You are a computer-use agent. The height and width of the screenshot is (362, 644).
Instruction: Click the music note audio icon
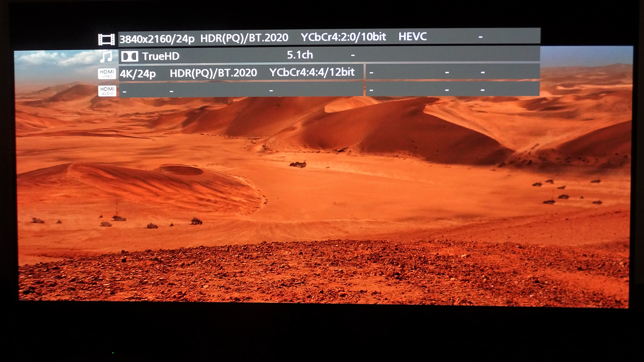coord(106,57)
